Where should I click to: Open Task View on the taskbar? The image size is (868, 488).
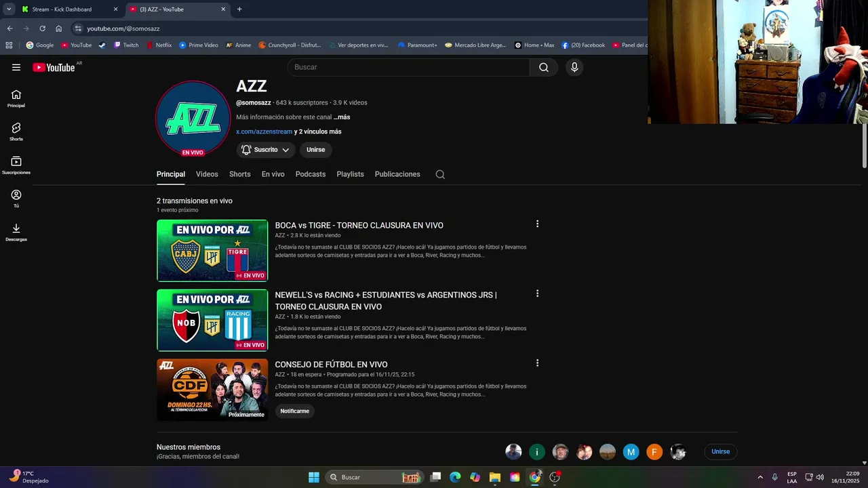pyautogui.click(x=436, y=477)
